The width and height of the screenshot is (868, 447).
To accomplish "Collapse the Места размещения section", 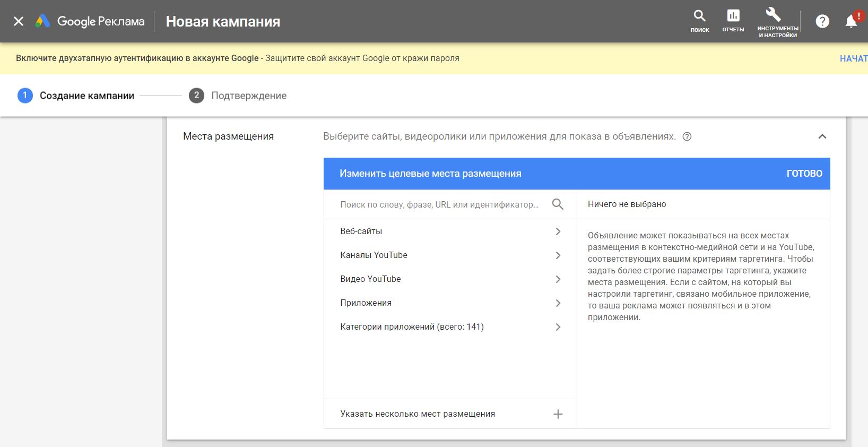I will 822,136.
